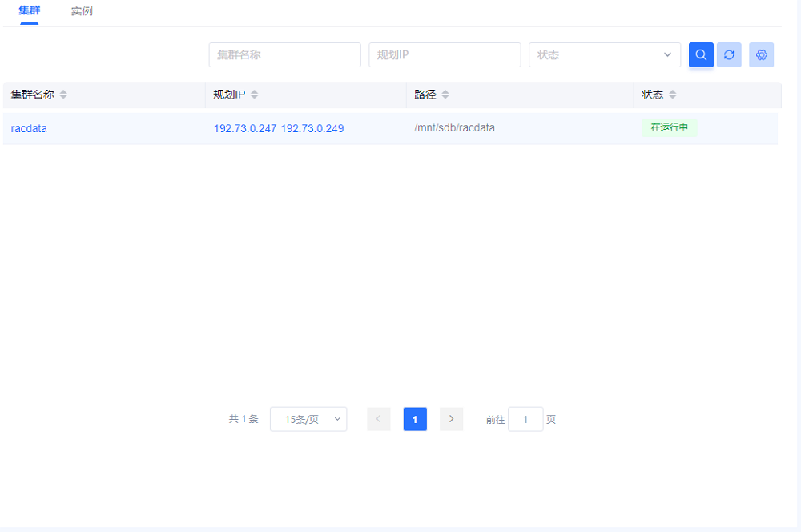Focus the 规划IP search field
This screenshot has width=801, height=532.
[x=445, y=55]
